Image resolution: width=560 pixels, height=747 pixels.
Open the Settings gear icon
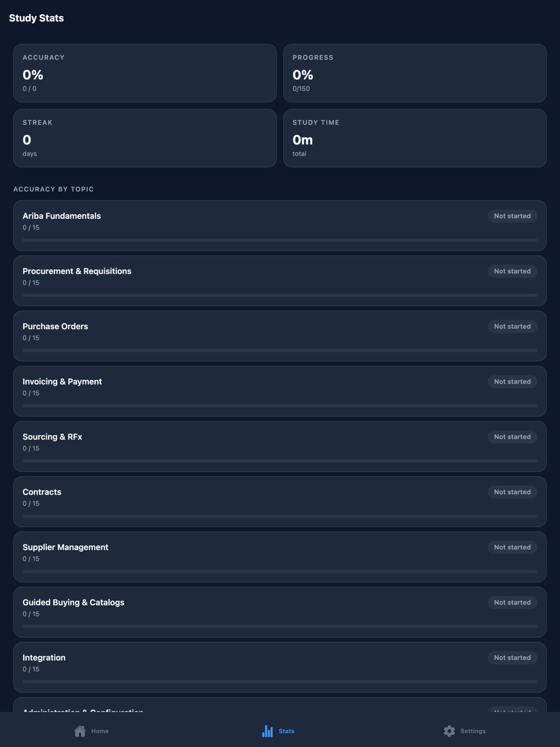pos(449,731)
